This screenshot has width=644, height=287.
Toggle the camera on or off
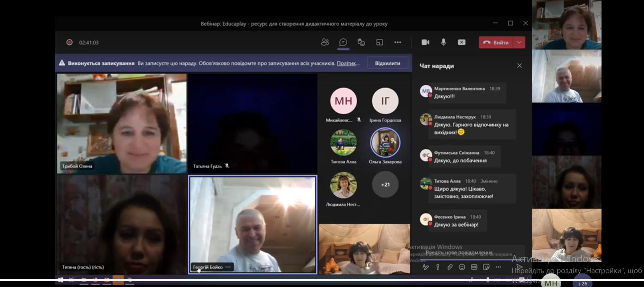(x=425, y=42)
